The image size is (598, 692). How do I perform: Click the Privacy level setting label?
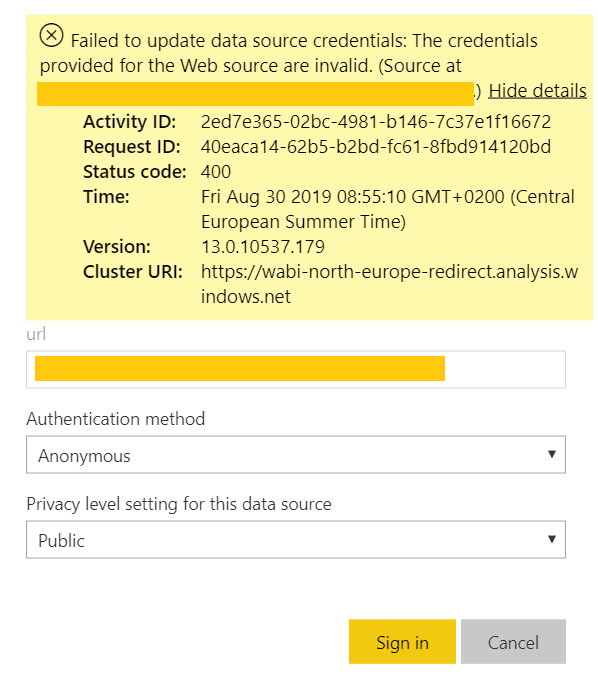point(179,504)
